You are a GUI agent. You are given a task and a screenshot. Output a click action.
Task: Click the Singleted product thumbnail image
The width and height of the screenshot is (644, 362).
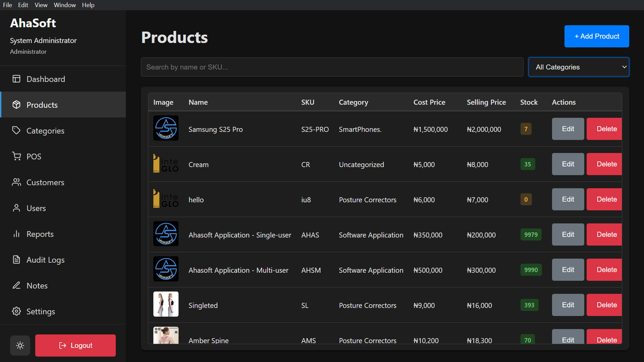(x=166, y=304)
